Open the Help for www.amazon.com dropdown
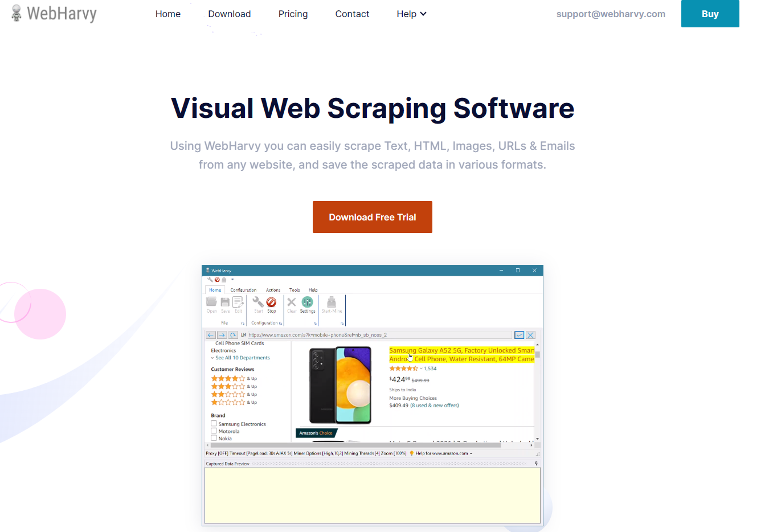The image size is (777, 532). click(x=471, y=453)
